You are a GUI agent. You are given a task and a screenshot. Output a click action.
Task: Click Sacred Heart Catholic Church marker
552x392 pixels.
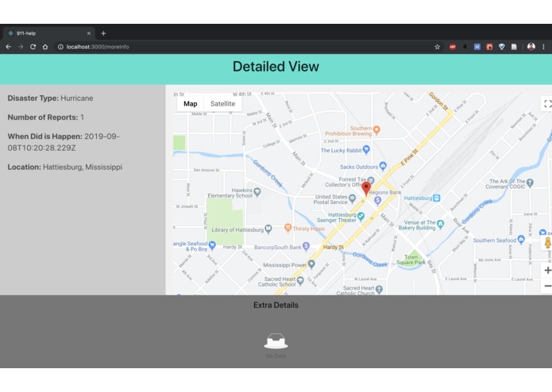379,290
